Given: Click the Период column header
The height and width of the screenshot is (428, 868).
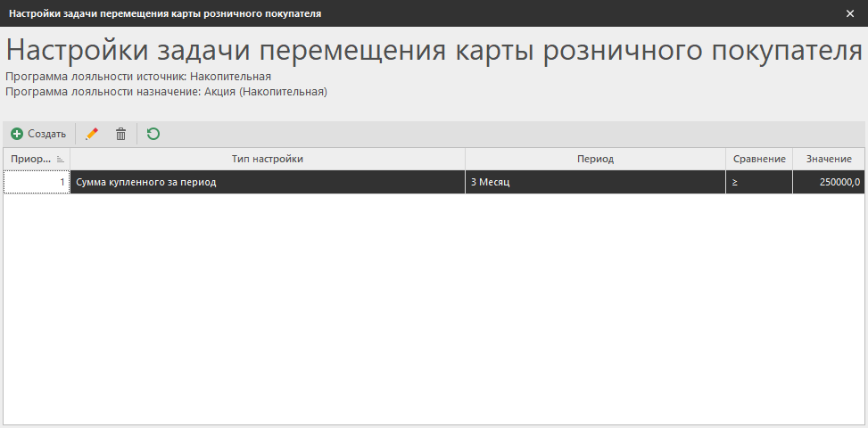Looking at the screenshot, I should 595,159.
